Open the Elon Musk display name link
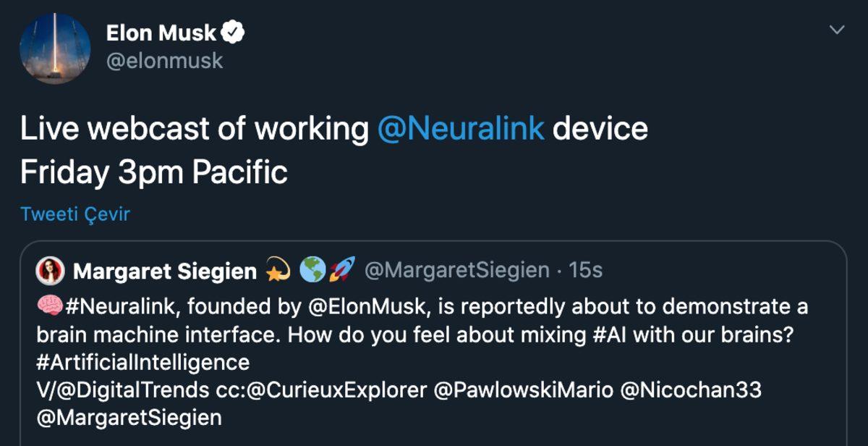The height and width of the screenshot is (446, 868). coord(161,33)
